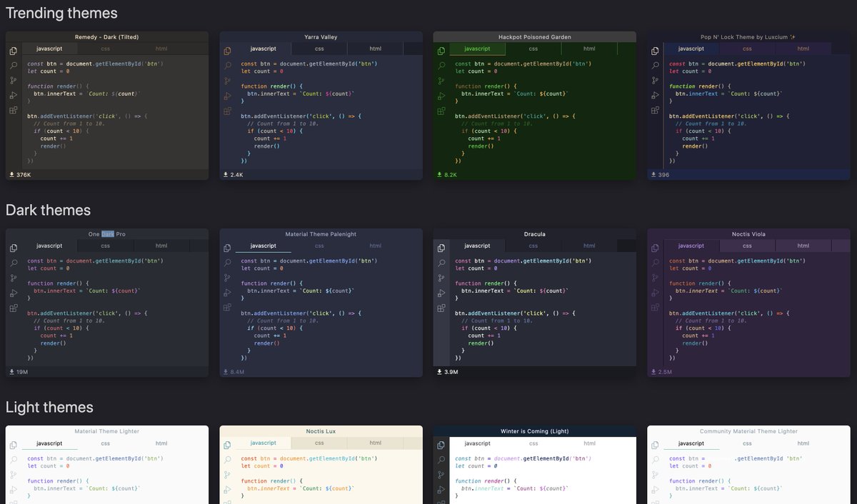Open the Dracula theme title

coord(535,233)
